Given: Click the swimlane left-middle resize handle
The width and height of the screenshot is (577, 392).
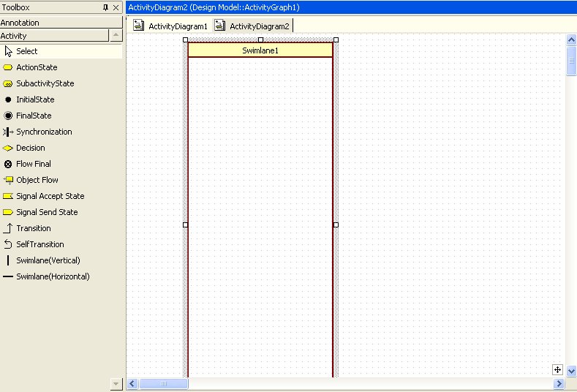Looking at the screenshot, I should click(x=185, y=225).
